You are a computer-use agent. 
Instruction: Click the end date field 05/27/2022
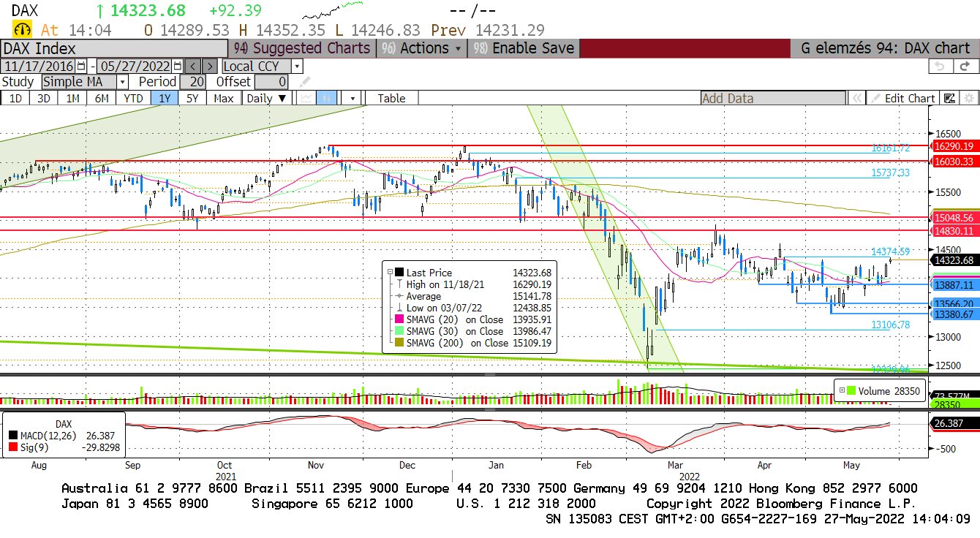tap(135, 66)
